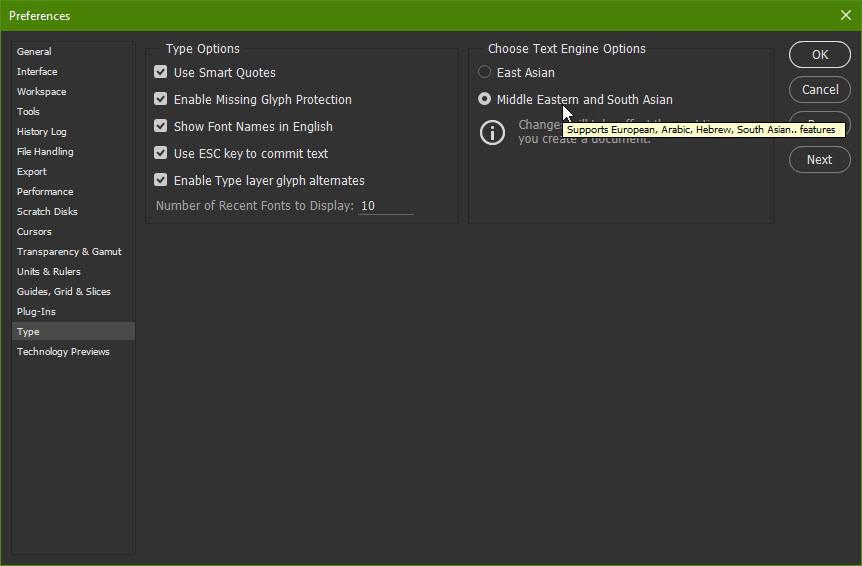Select the East Asian text engine
The width and height of the screenshot is (862, 566).
(x=484, y=72)
